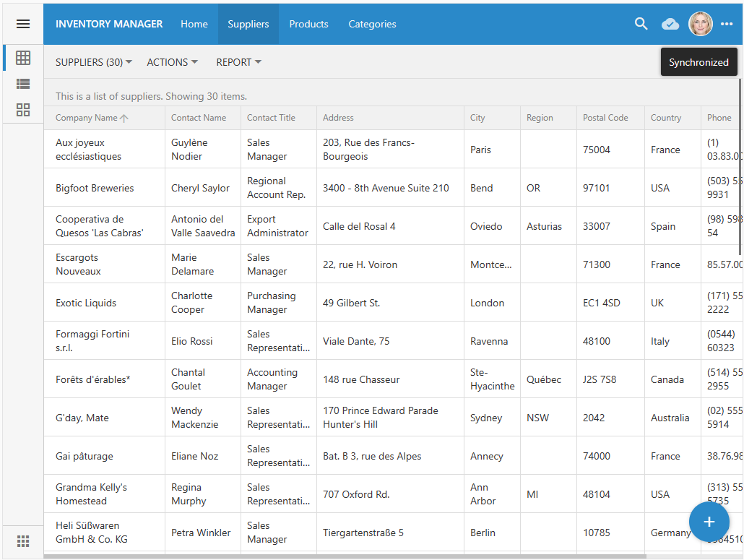The height and width of the screenshot is (560, 744).
Task: Open the Report dropdown menu
Action: pos(238,62)
